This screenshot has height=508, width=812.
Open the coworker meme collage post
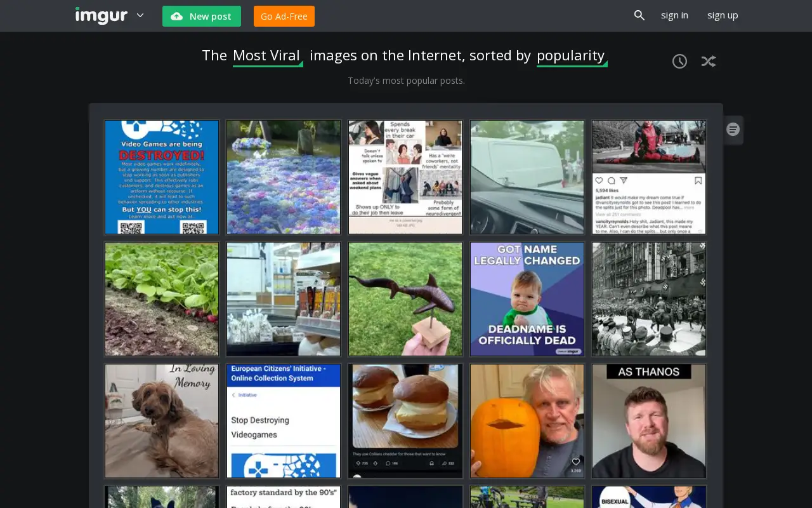point(405,177)
